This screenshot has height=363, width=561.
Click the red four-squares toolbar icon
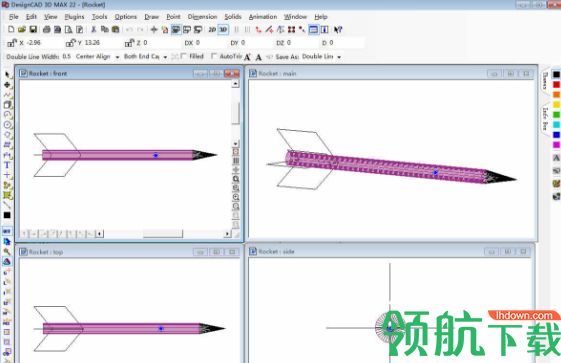291,30
